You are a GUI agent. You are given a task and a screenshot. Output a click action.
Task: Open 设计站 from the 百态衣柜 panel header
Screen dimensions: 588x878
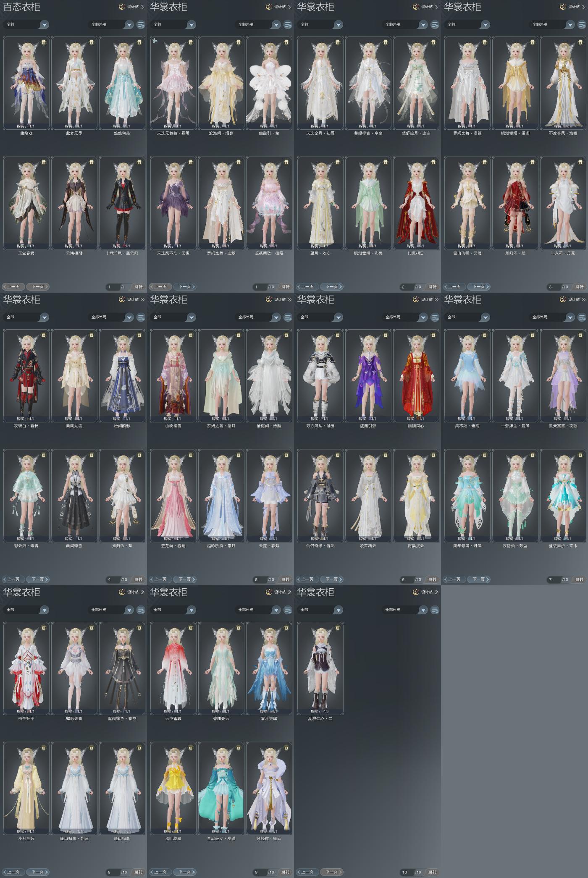pyautogui.click(x=132, y=7)
